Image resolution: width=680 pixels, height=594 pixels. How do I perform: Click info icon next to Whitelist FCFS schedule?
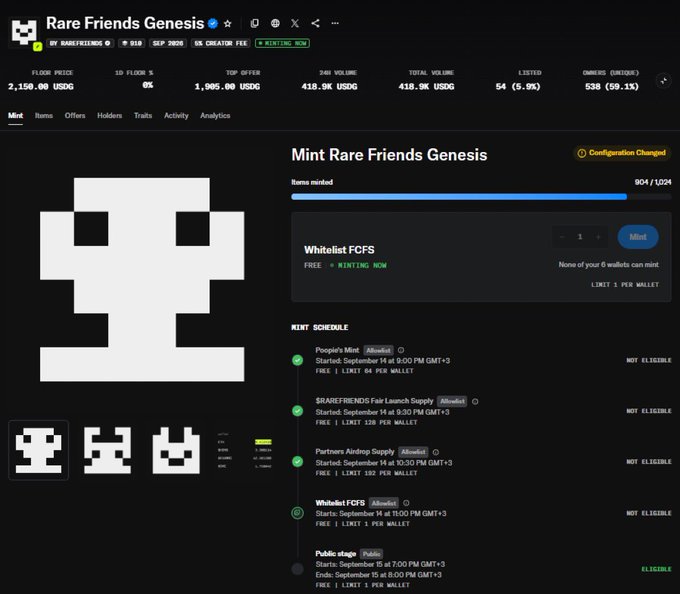(x=406, y=503)
